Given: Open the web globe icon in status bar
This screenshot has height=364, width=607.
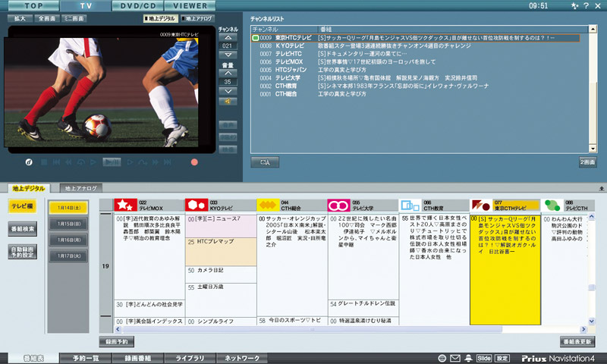Looking at the screenshot, I should (442, 358).
